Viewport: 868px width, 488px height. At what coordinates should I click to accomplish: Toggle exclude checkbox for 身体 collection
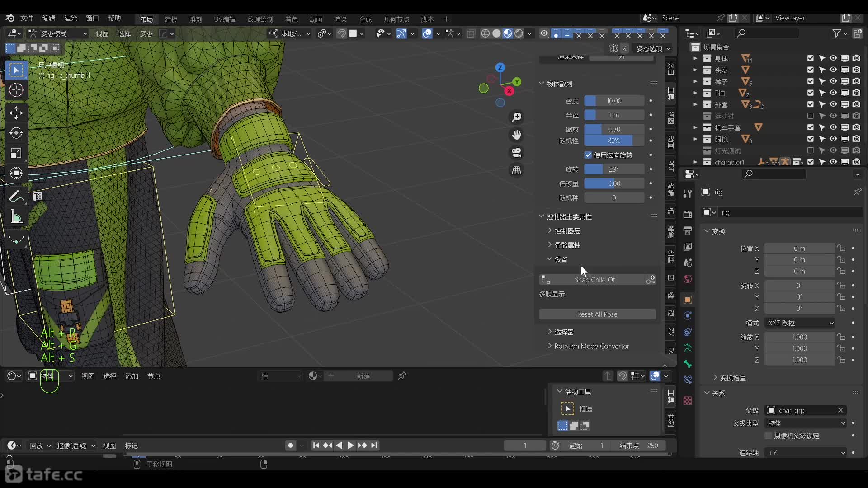point(811,58)
